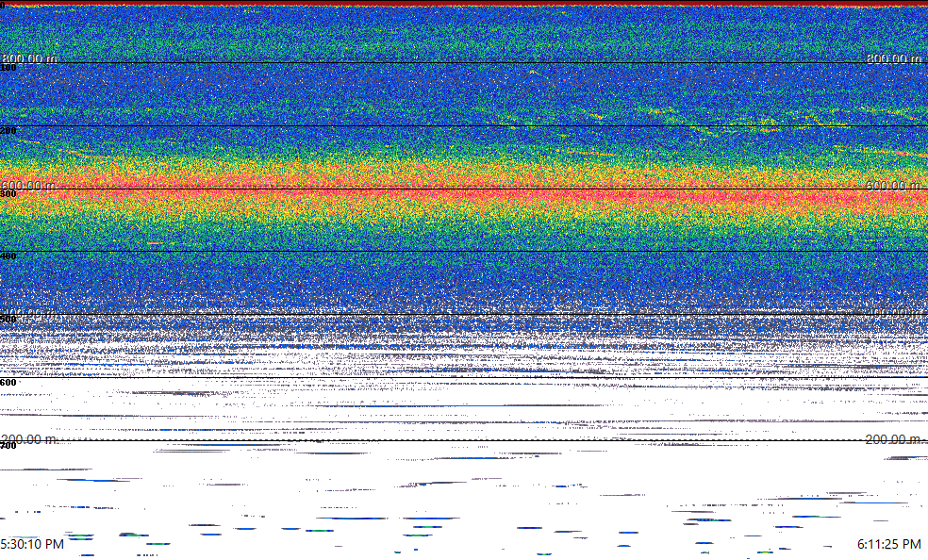Select the right-side 800.00 m range label
This screenshot has height=560, width=928.
[894, 58]
